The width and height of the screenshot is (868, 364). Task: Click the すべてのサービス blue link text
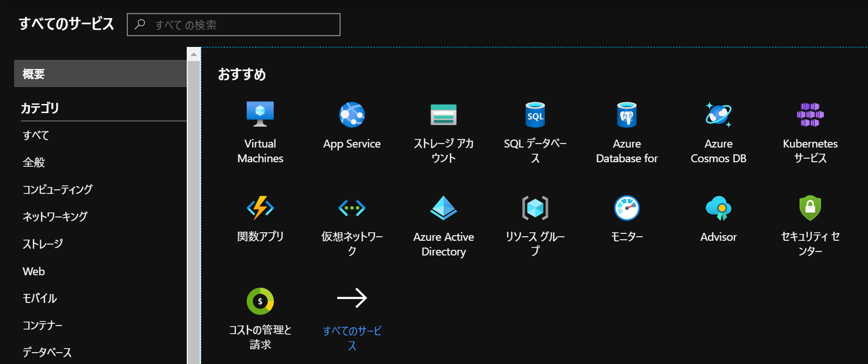(352, 338)
